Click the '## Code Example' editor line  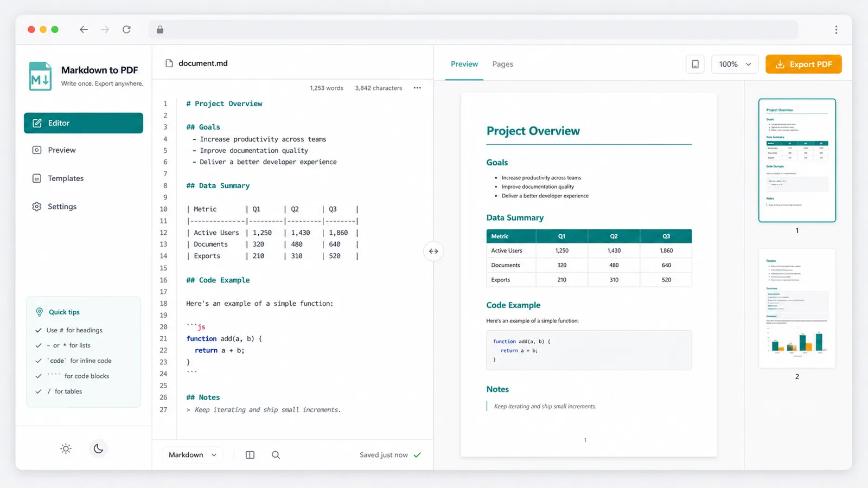coord(218,280)
